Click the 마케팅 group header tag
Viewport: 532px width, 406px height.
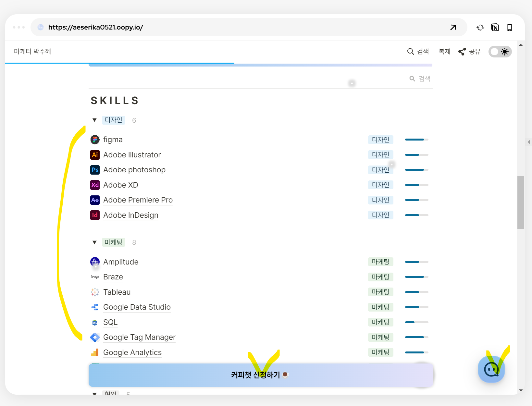coord(114,242)
